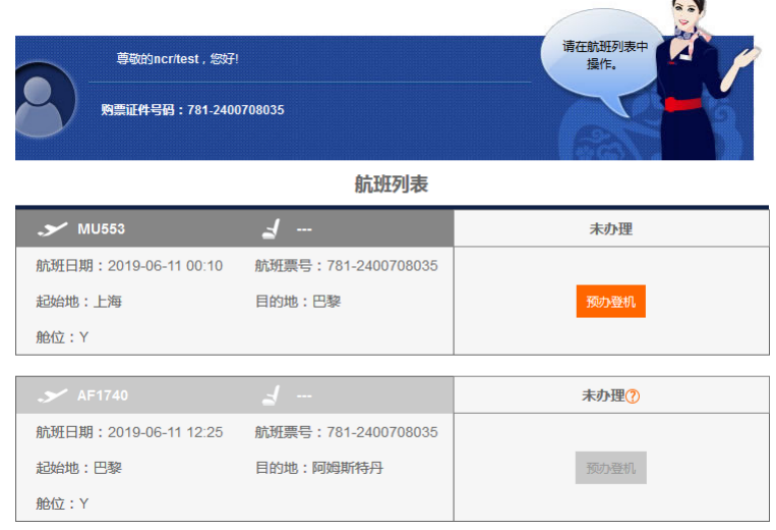This screenshot has width=776, height=530.
Task: Click the 未办理 status for MU553
Action: click(x=610, y=229)
